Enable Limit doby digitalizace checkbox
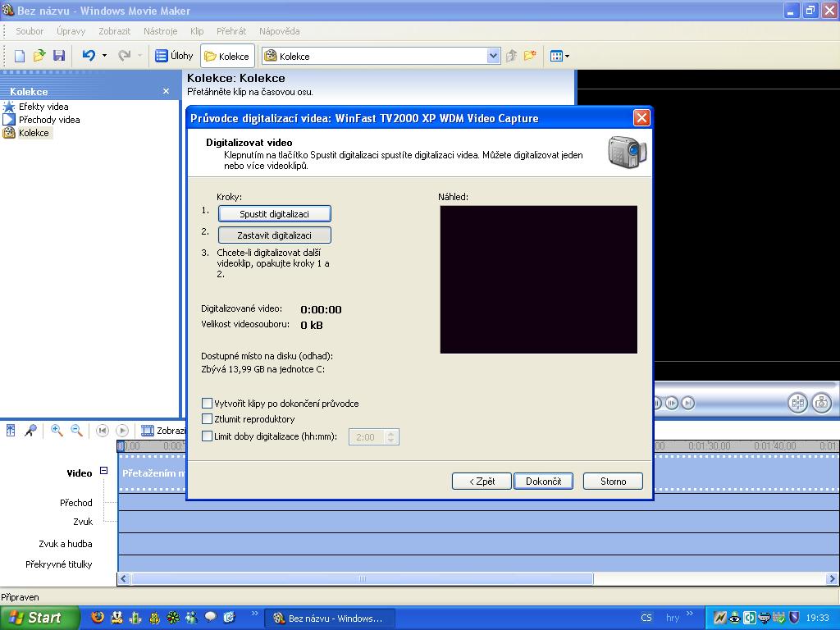The height and width of the screenshot is (630, 840). tap(207, 436)
